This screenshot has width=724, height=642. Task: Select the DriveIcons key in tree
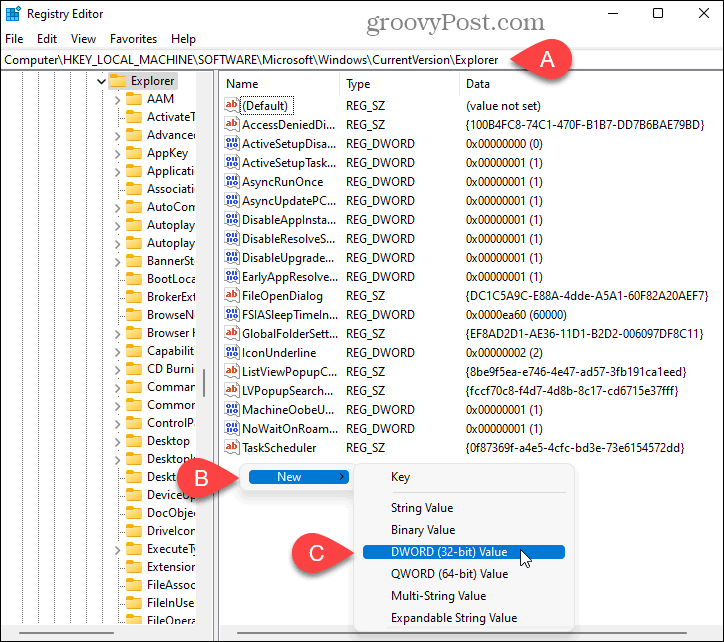(171, 531)
